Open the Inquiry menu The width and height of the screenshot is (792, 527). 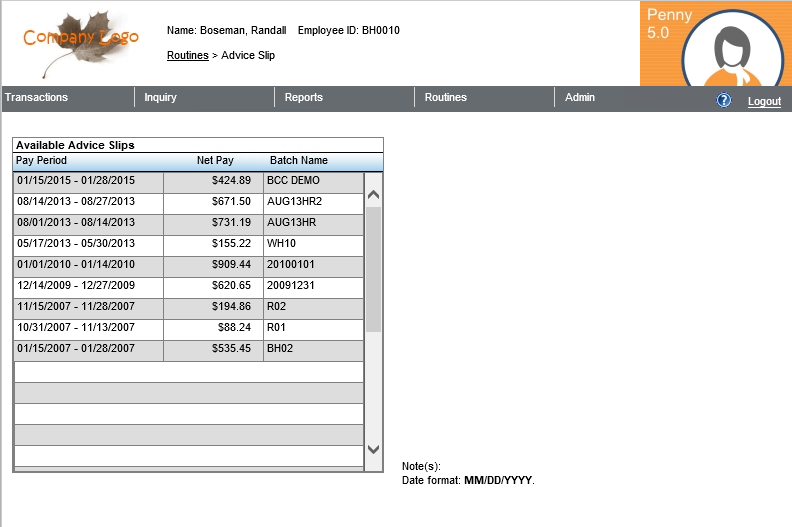(160, 98)
